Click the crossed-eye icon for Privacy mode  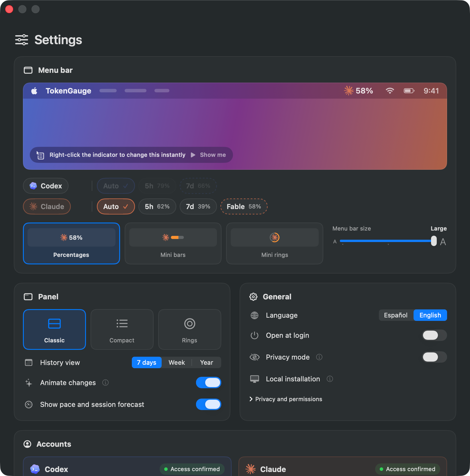[254, 357]
